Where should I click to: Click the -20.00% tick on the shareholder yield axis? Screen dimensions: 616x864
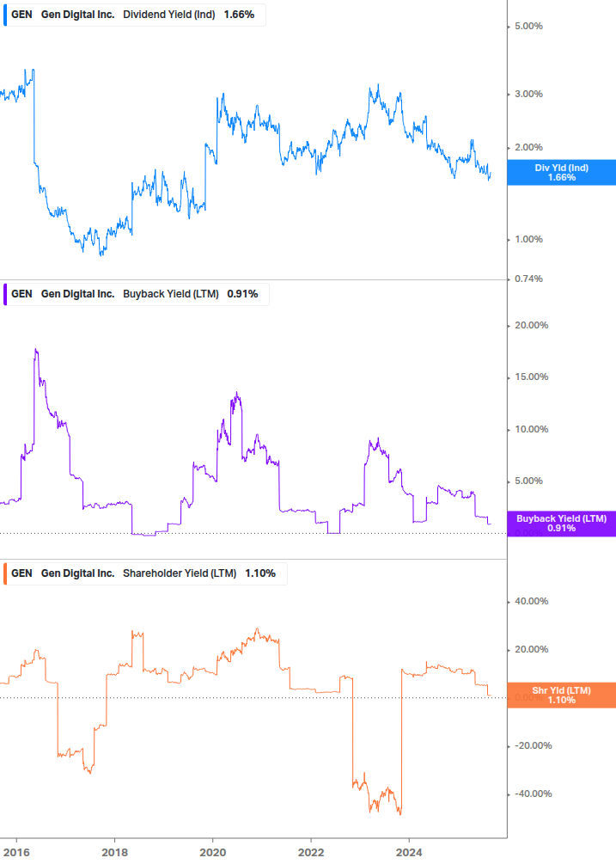point(533,746)
